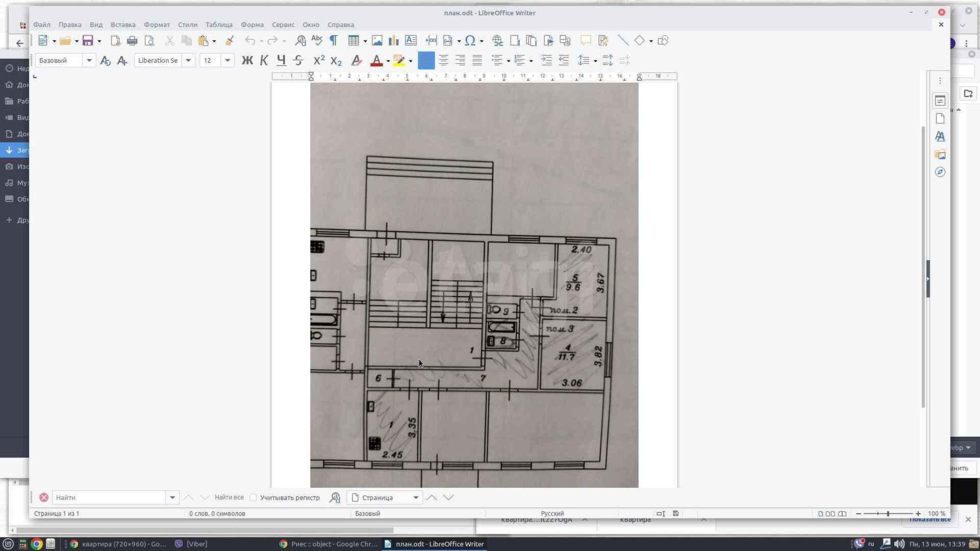Open the sidebar Gallery icon
The image size is (980, 551).
point(940,154)
